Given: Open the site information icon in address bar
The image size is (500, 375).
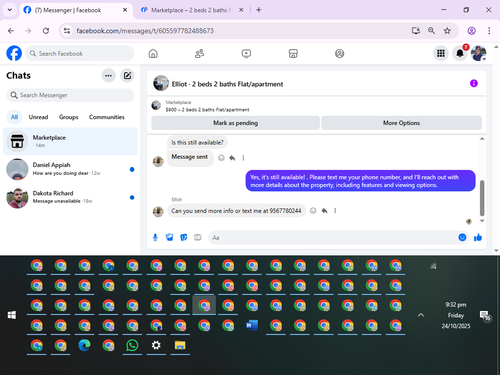Looking at the screenshot, I should pos(67,31).
